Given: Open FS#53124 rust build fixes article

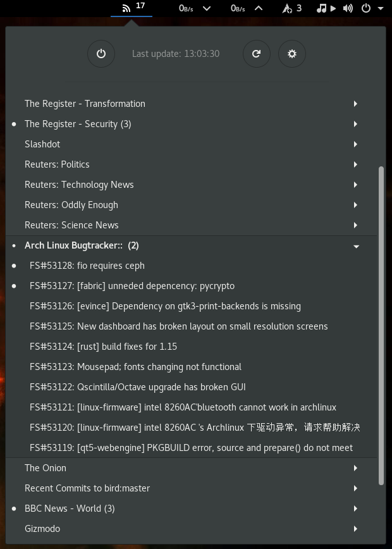Looking at the screenshot, I should click(x=103, y=347).
